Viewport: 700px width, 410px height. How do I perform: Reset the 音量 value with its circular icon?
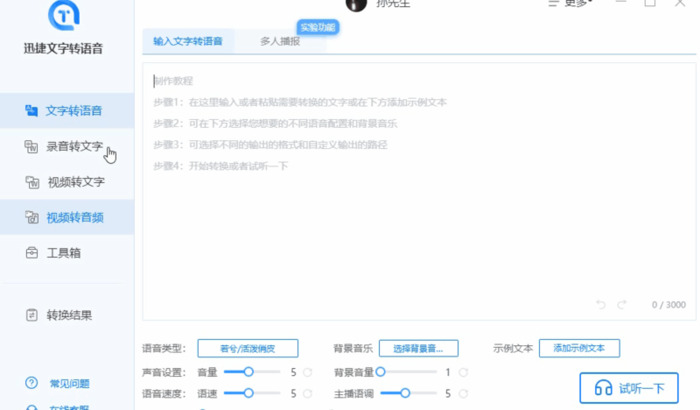point(308,372)
